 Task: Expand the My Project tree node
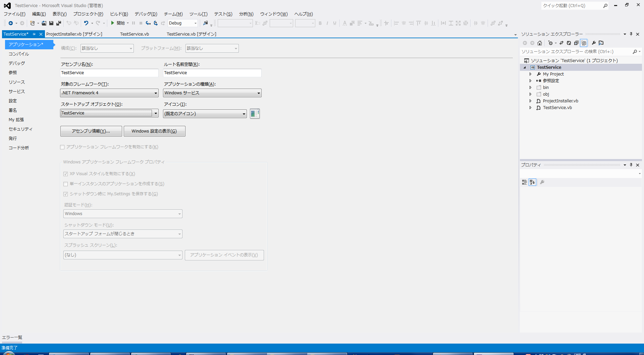coord(530,74)
